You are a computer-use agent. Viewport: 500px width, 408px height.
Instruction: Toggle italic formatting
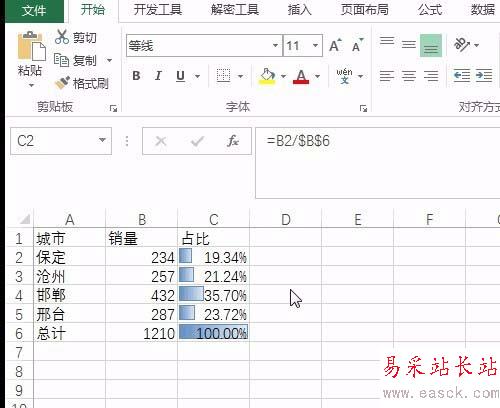(158, 76)
